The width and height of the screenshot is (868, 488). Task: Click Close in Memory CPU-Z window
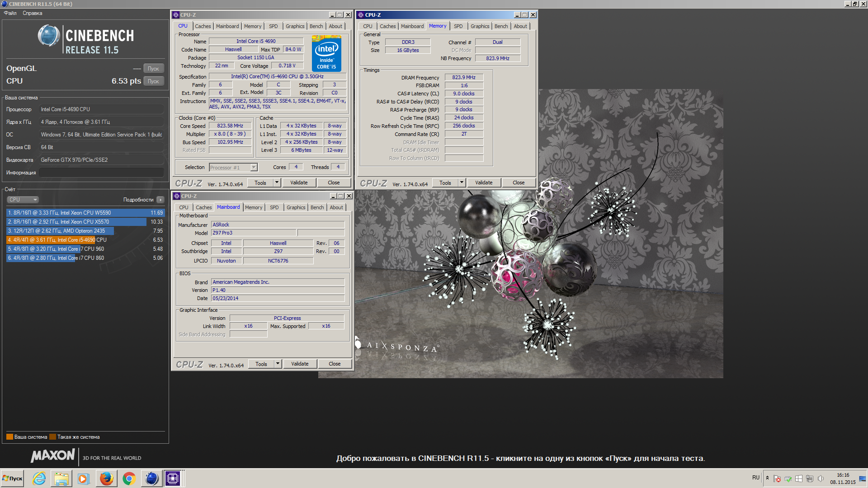[519, 183]
